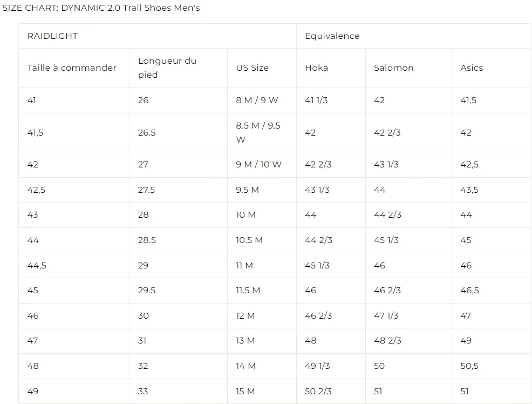
Task: Click the 15 M US size cell
Action: (245, 392)
